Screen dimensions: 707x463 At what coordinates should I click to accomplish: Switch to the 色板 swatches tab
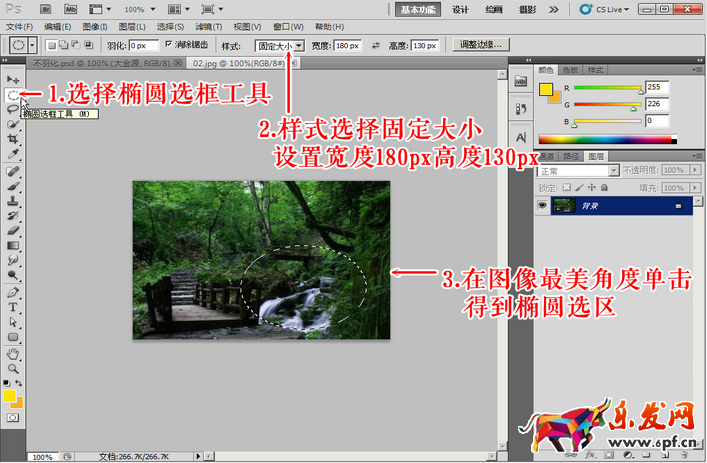(570, 70)
